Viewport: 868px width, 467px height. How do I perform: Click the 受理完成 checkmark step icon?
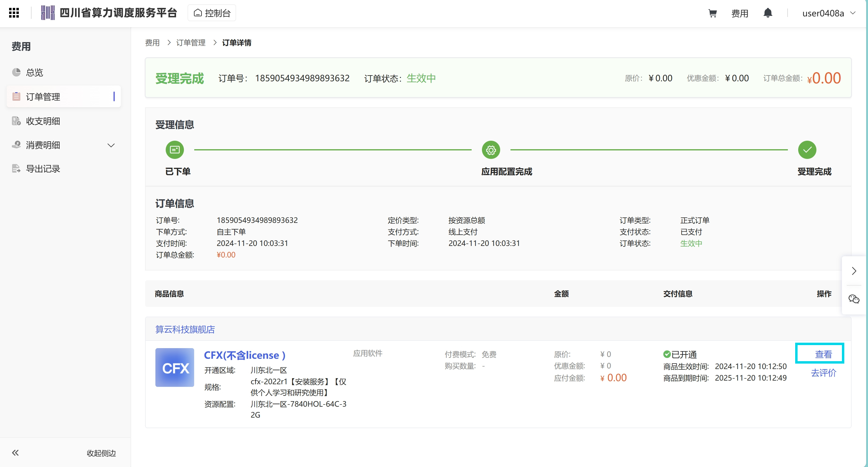point(807,150)
